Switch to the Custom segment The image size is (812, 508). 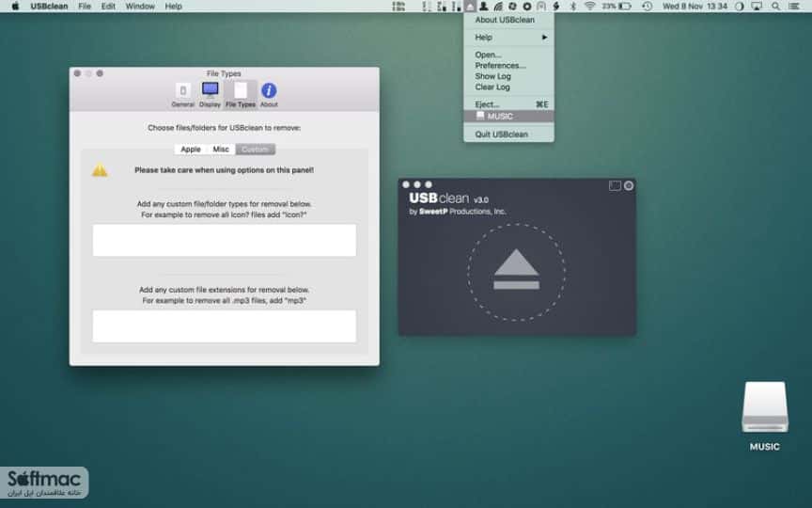click(256, 150)
